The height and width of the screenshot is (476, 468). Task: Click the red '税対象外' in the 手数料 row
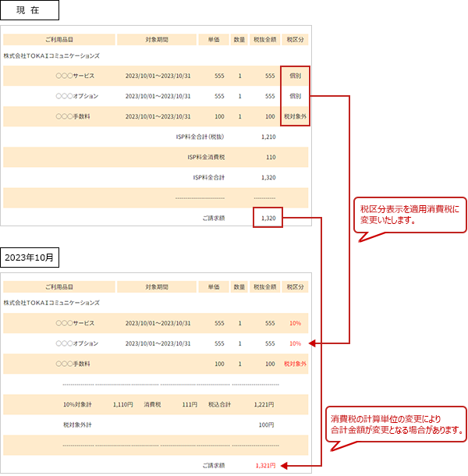pyautogui.click(x=295, y=364)
